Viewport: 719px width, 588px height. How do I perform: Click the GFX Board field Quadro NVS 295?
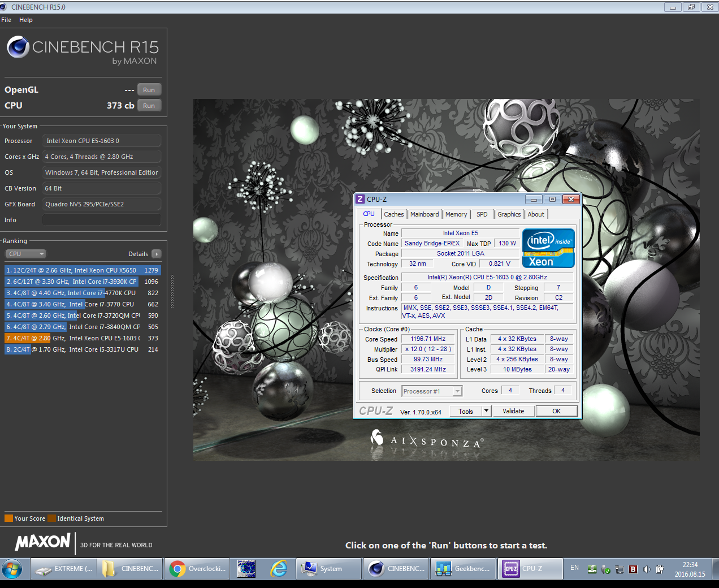click(x=102, y=204)
